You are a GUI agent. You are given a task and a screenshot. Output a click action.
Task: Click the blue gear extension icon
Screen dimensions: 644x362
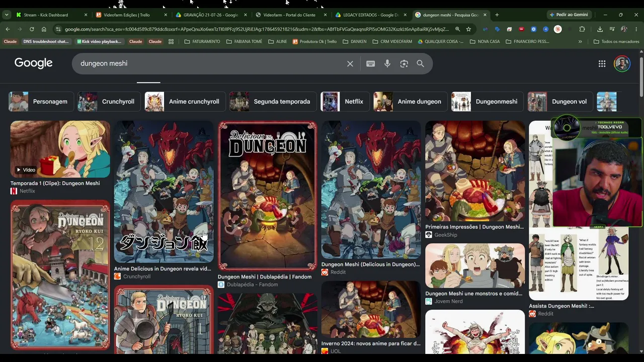[x=534, y=29]
